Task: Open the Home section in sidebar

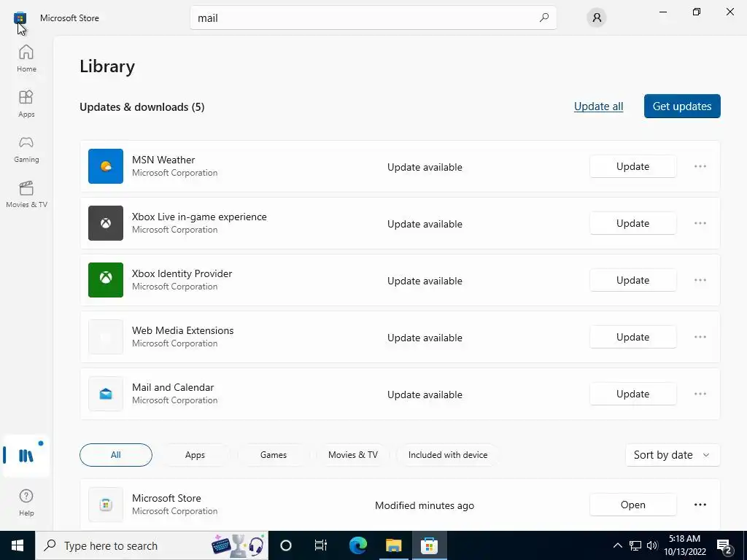Action: tap(26, 58)
